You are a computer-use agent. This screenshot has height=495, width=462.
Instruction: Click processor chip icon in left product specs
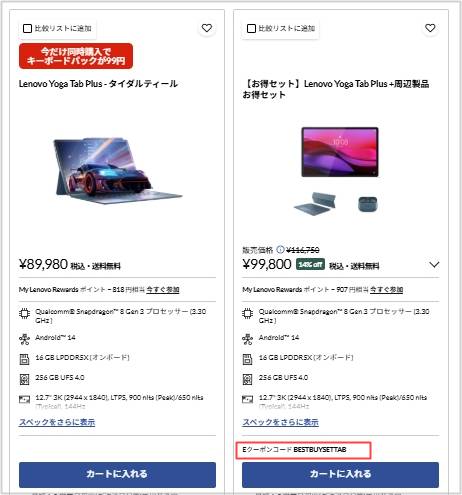pyautogui.click(x=24, y=314)
